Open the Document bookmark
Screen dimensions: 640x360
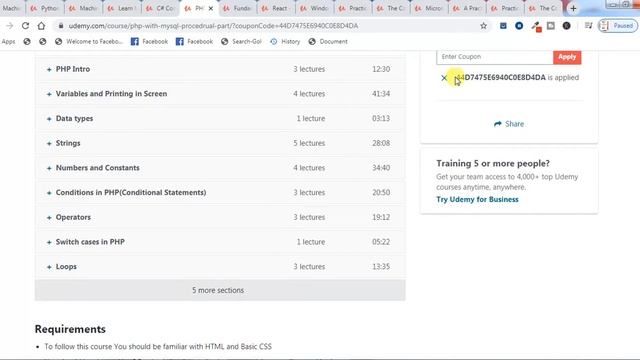[x=328, y=42]
